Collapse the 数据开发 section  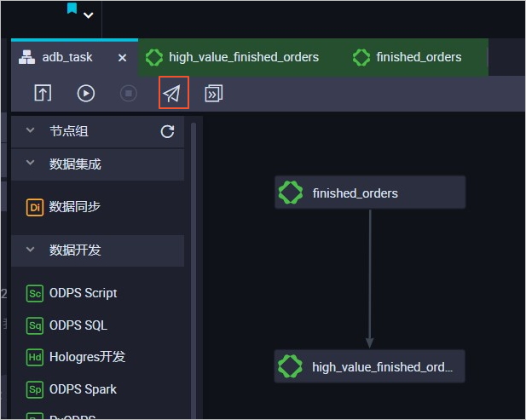point(30,250)
